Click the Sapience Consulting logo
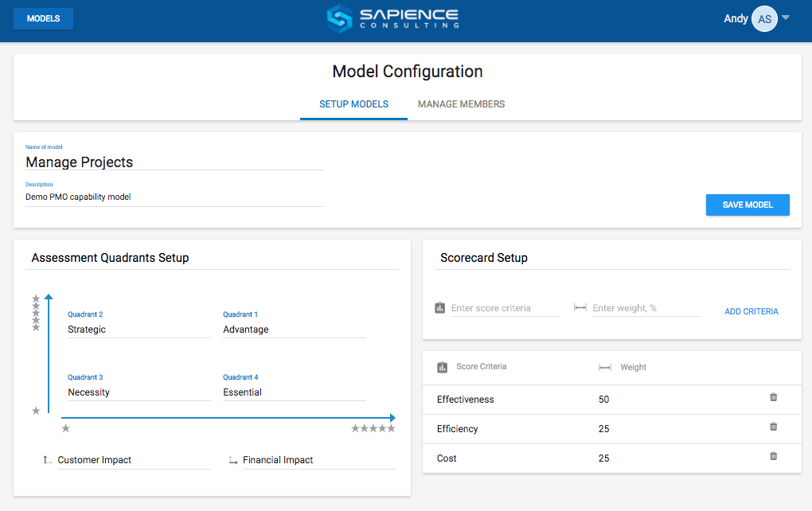The height and width of the screenshot is (511, 812). [393, 19]
